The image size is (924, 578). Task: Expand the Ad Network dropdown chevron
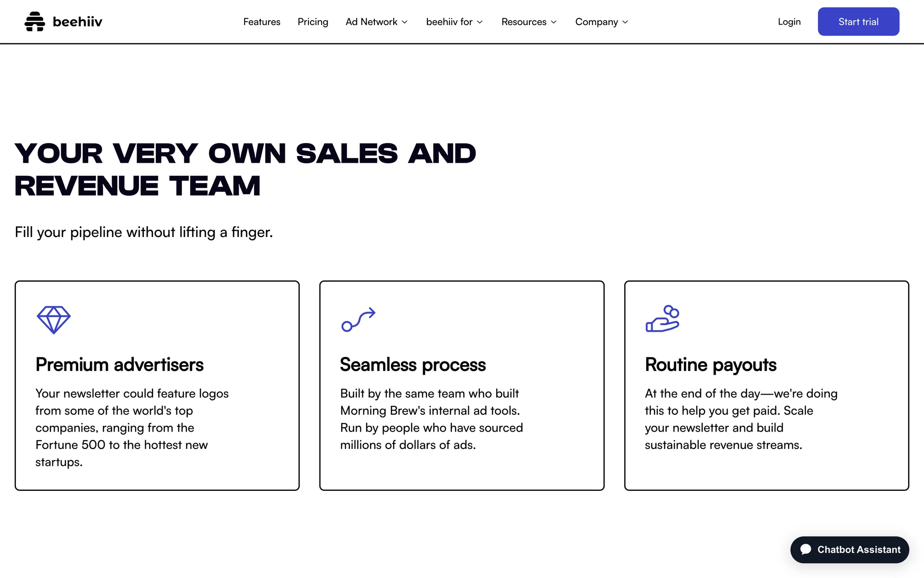[405, 22]
